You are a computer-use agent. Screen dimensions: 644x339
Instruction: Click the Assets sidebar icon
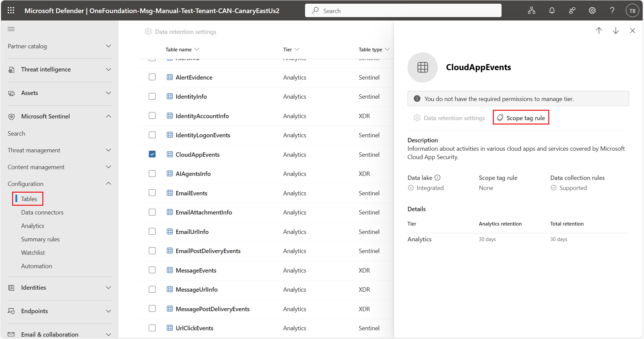(11, 93)
